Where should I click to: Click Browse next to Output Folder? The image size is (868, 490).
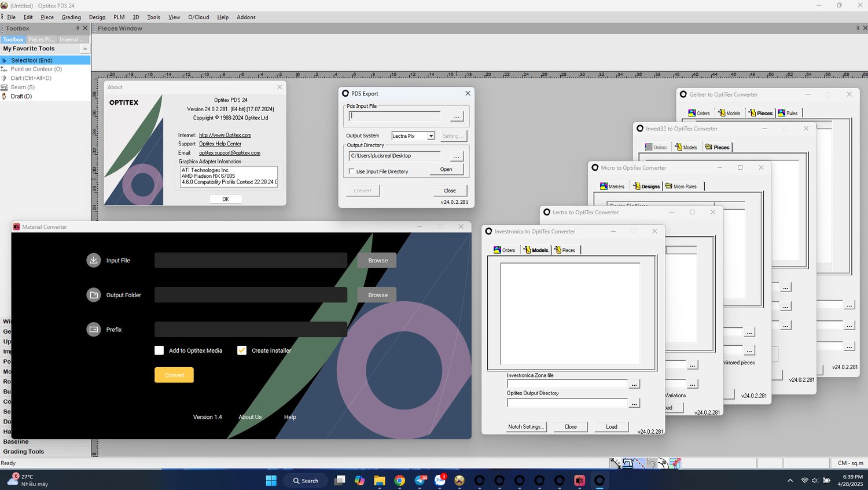click(377, 295)
